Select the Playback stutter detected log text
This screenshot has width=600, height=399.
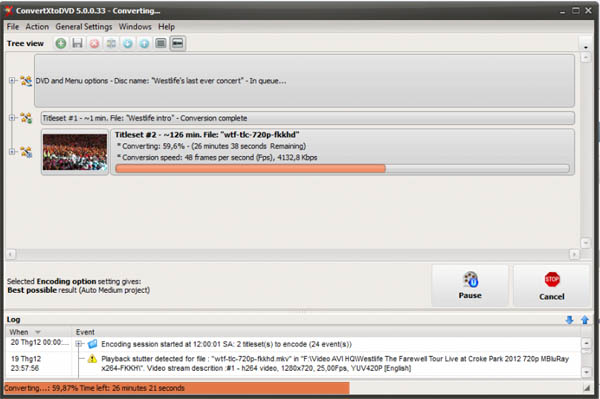click(335, 363)
